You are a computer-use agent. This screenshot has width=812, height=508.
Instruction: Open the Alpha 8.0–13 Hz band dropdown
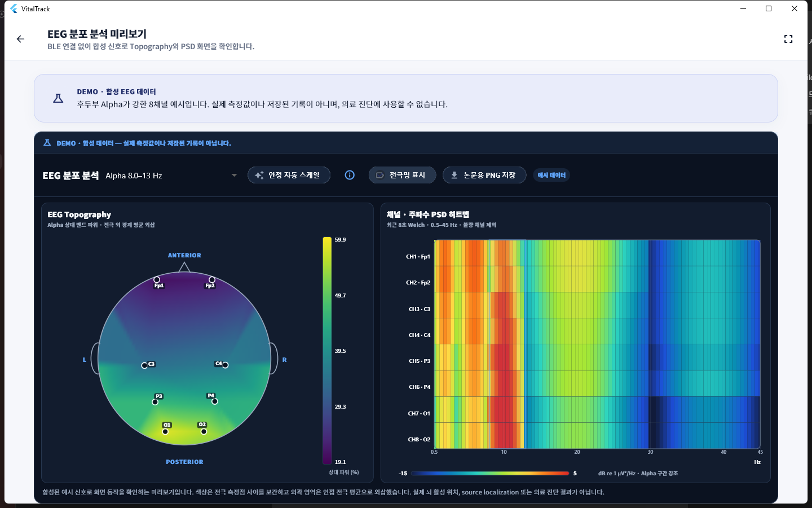pos(171,176)
